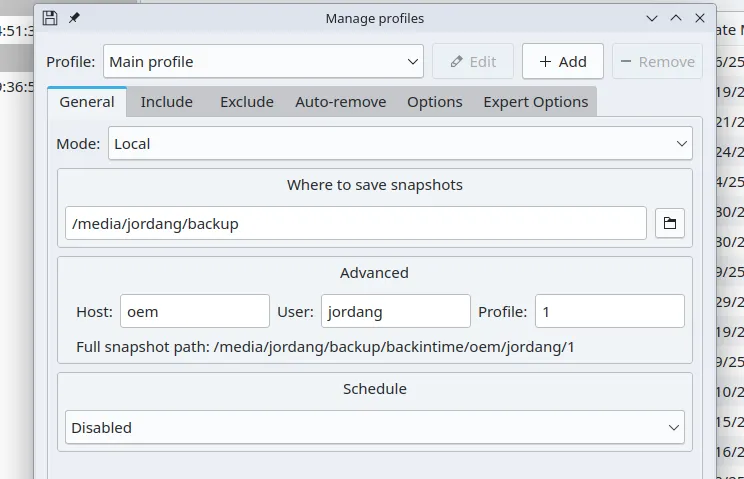Click the Host field containing oem
Screen dimensions: 744x479
[194, 311]
